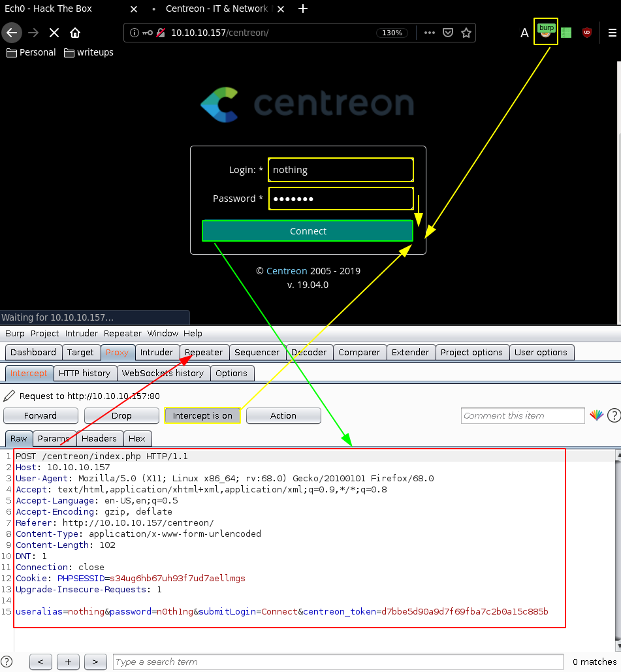Viewport: 621px width, 672px height.
Task: Open the HTTP history sub-tab
Action: pyautogui.click(x=84, y=374)
